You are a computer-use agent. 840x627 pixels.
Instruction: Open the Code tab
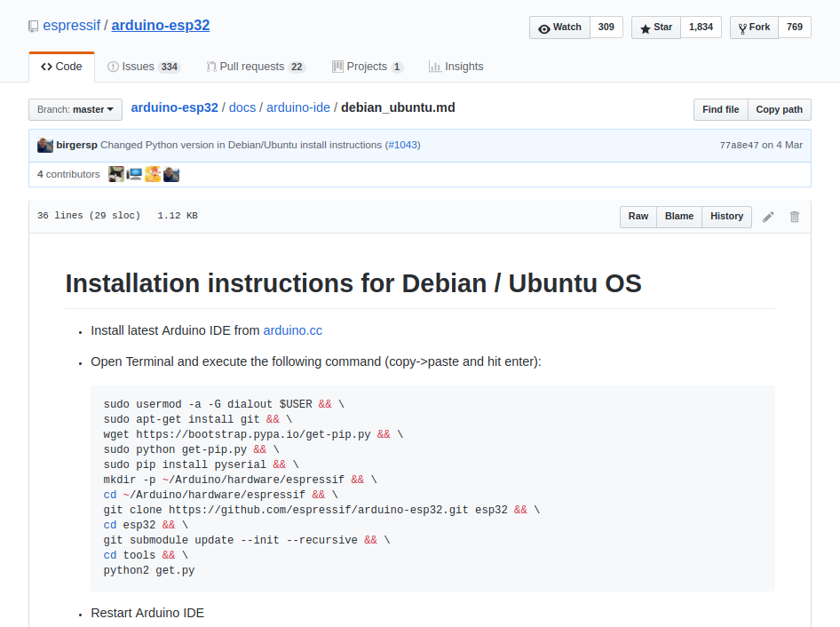(61, 67)
